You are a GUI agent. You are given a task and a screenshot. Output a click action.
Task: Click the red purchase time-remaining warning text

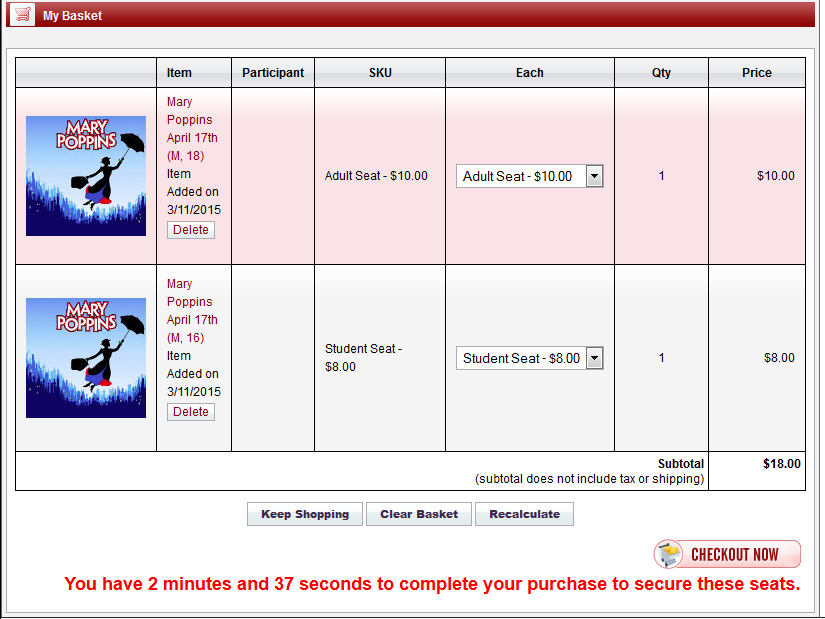[432, 584]
